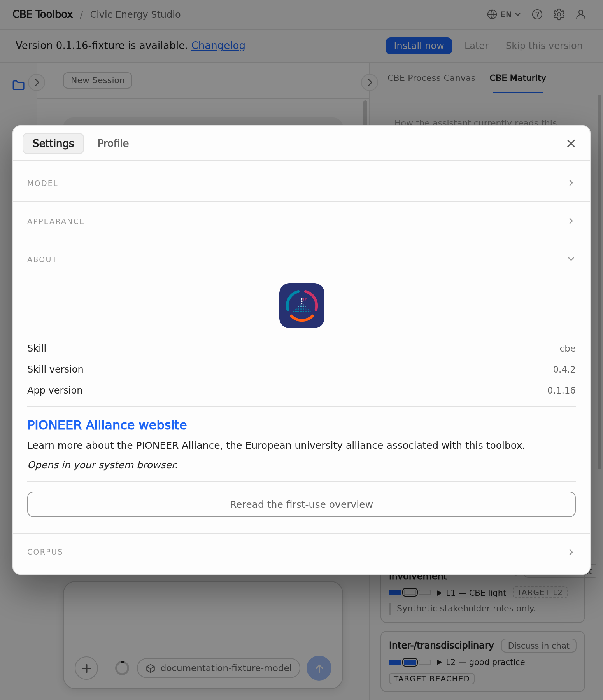Click Discuss in chat for Inter-/transdisciplinary

pos(539,646)
